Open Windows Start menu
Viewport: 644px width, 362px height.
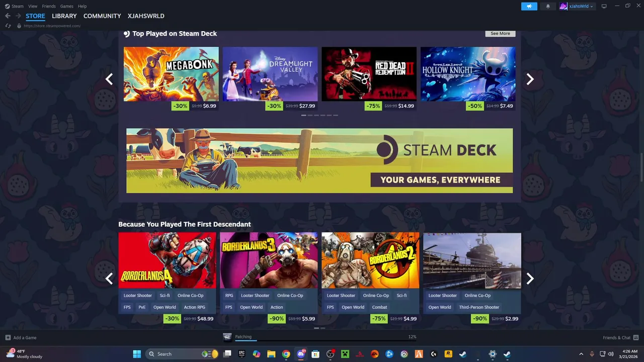pyautogui.click(x=137, y=354)
